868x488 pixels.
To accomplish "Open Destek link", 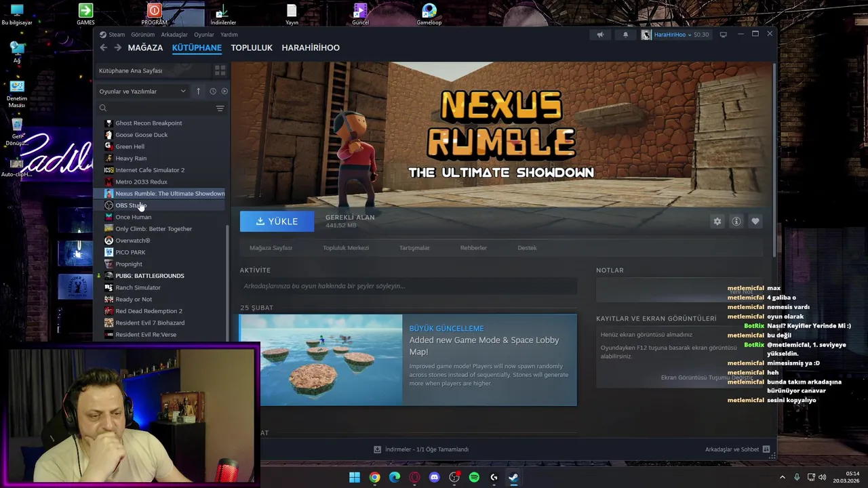I will pos(527,248).
